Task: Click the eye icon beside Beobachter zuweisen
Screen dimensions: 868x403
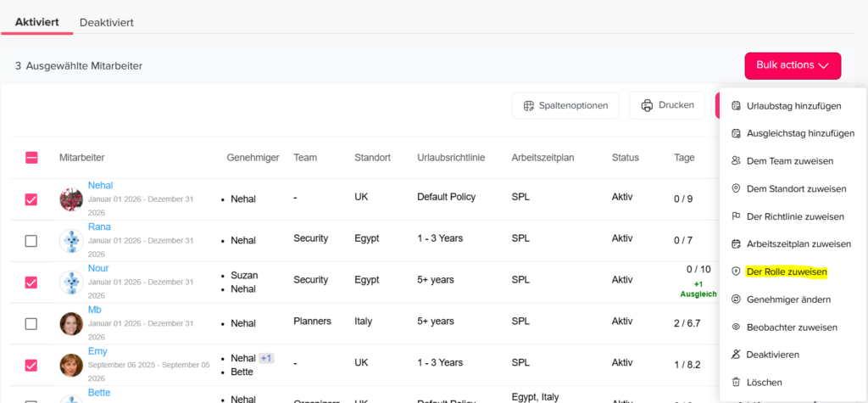Action: [x=736, y=327]
